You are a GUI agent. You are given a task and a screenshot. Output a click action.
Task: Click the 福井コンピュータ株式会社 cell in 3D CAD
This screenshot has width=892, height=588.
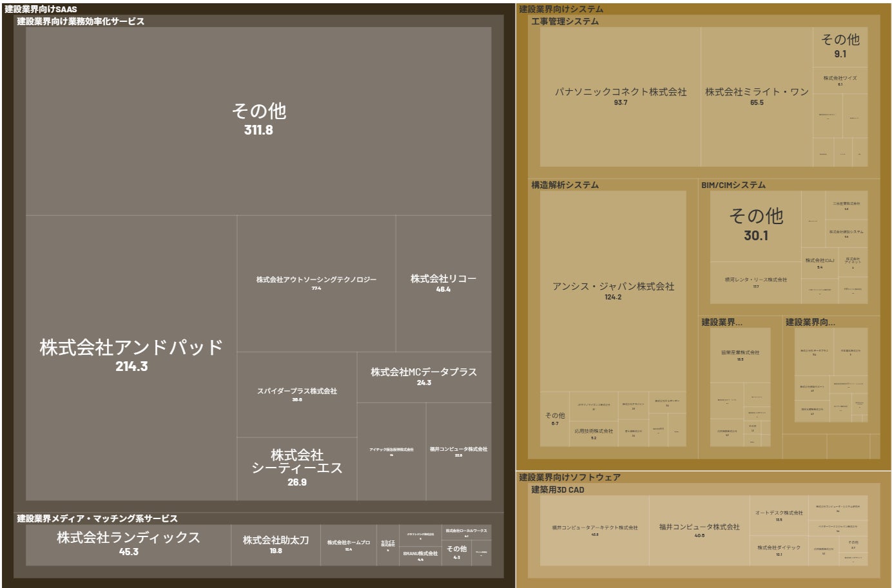click(x=699, y=531)
